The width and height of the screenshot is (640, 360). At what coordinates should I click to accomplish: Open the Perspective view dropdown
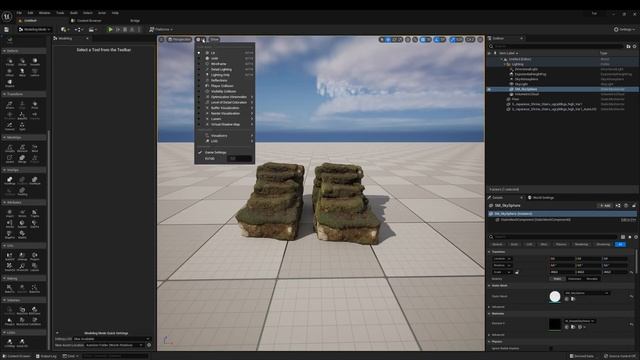[179, 40]
